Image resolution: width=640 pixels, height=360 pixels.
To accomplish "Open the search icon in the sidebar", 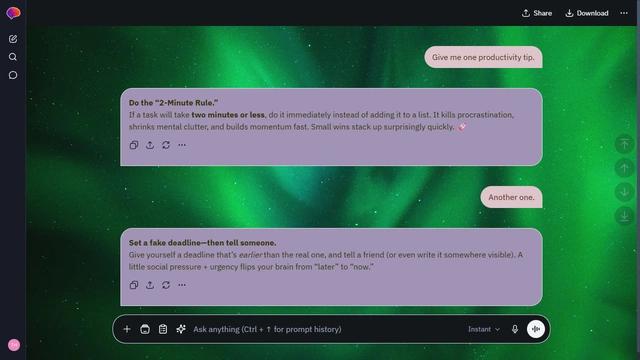I will click(13, 57).
